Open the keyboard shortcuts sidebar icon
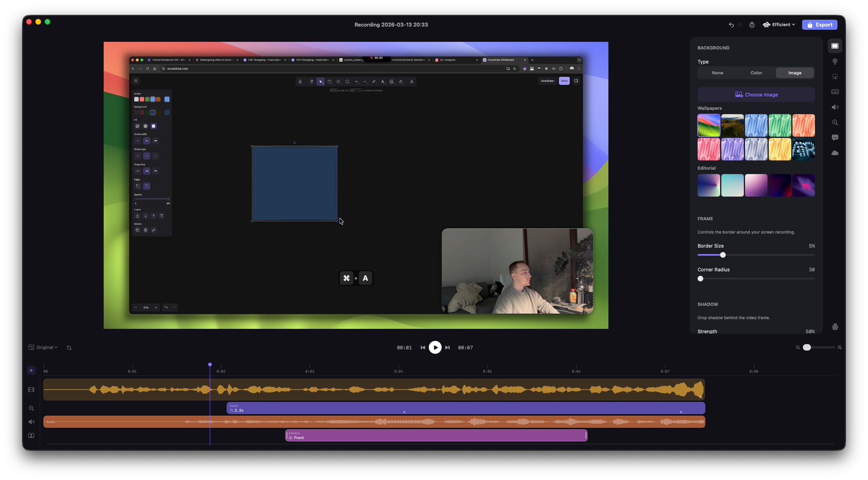Screen dimensions: 868x480 (x=835, y=92)
